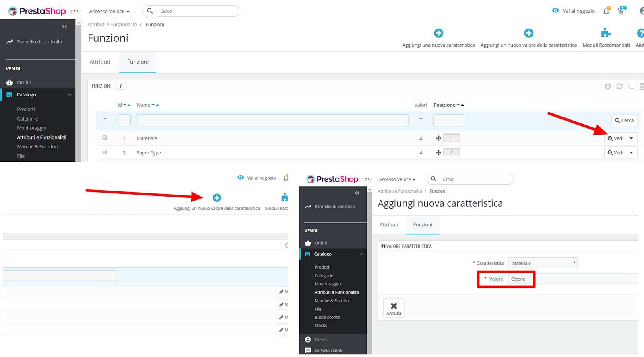Screen dimensions: 644x357
Task: On the Funzioni list page, click the plus icon for 'Aggiungi un nuovo valore della caratteristica'
Action: point(528,33)
